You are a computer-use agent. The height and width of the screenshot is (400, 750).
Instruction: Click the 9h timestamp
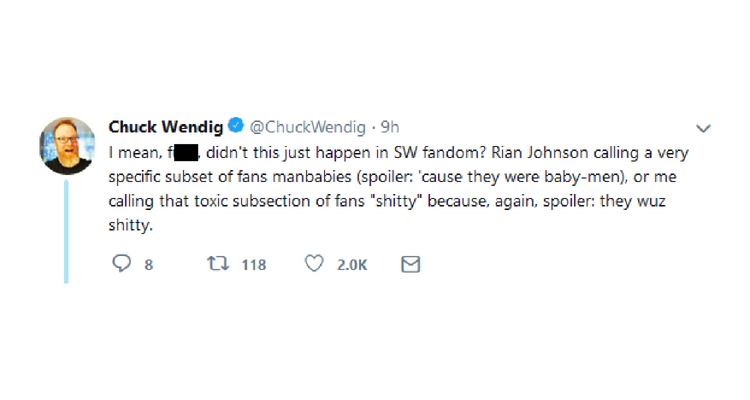click(x=388, y=128)
